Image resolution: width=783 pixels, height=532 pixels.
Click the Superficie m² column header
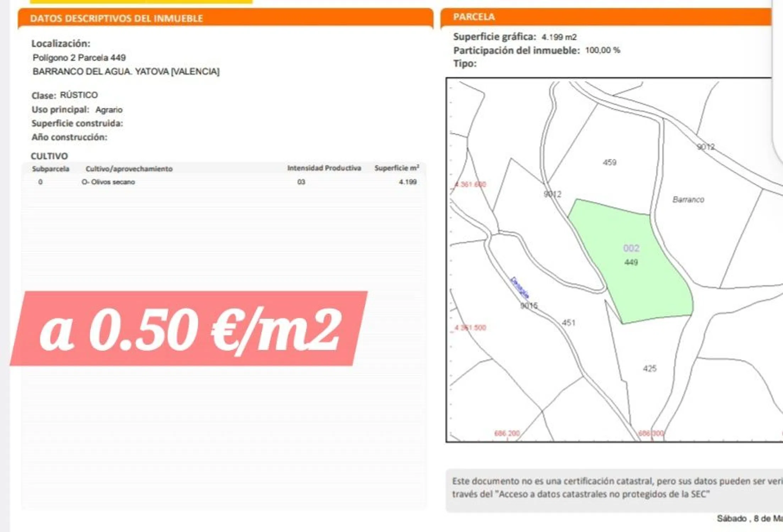(396, 168)
